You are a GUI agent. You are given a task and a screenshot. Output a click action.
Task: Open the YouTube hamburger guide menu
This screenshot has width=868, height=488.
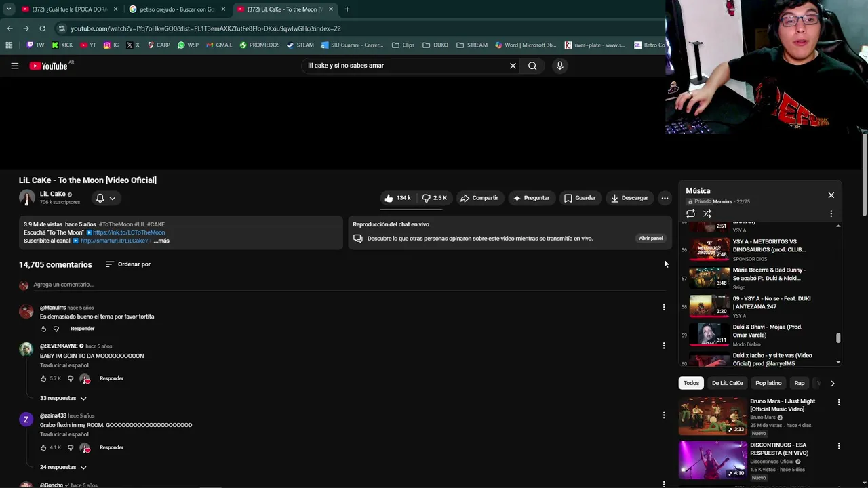tap(14, 66)
